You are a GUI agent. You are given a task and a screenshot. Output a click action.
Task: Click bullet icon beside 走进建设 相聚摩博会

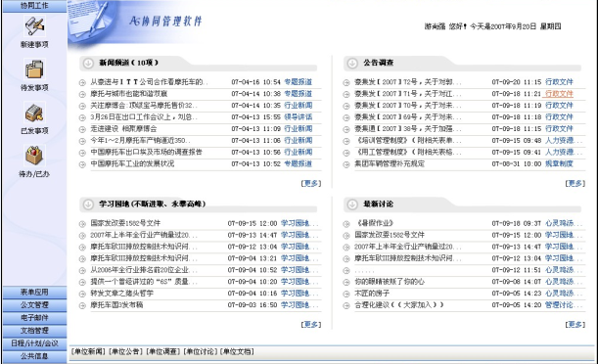[x=82, y=129]
